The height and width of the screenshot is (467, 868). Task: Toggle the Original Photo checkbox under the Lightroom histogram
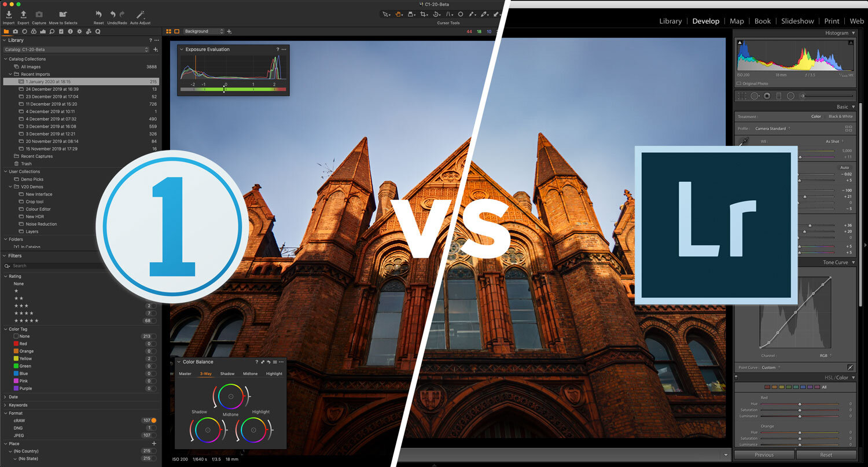click(739, 83)
